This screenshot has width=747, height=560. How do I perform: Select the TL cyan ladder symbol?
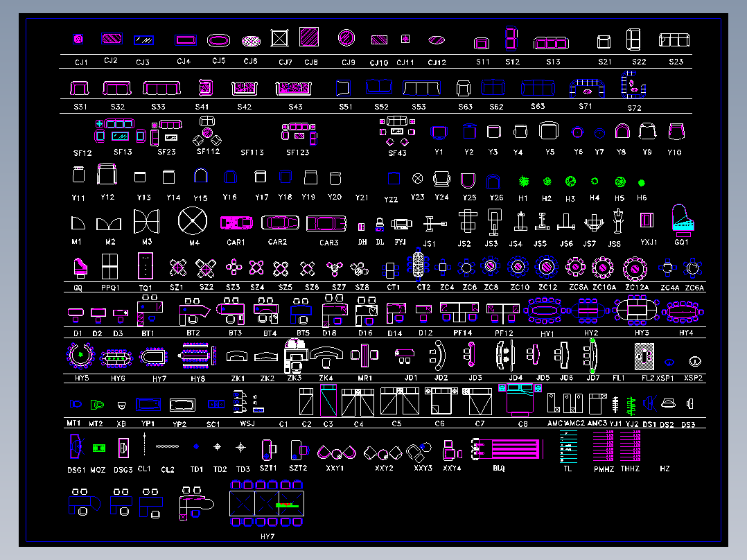[568, 447]
